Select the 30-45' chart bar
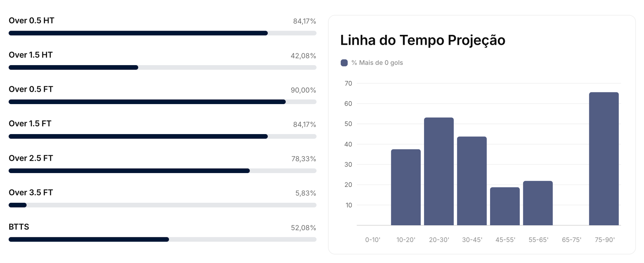The height and width of the screenshot is (263, 644). (x=472, y=181)
